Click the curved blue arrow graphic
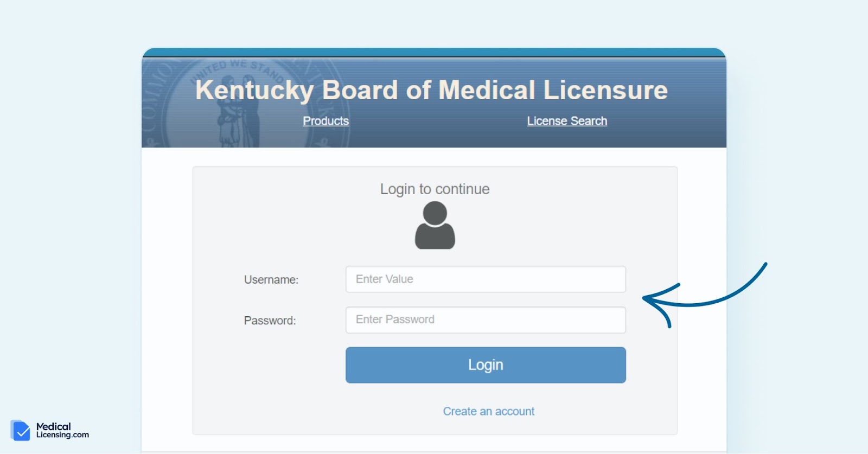The width and height of the screenshot is (868, 454). click(x=704, y=295)
